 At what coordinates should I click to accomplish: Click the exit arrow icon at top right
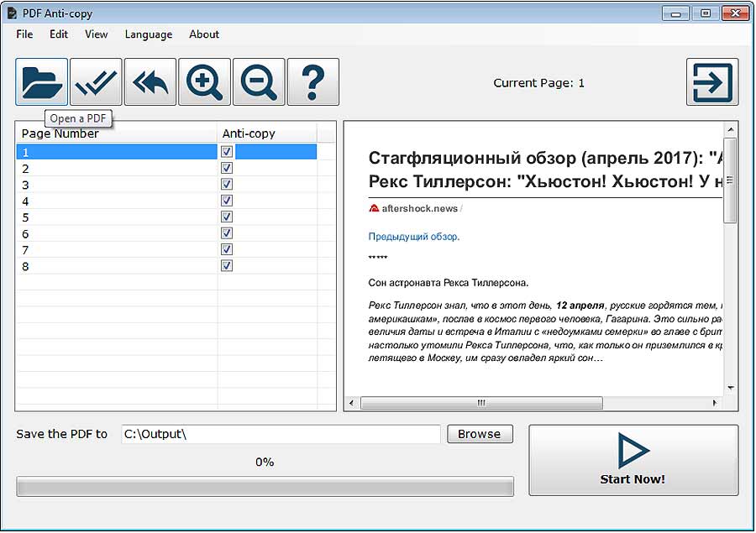tap(712, 82)
